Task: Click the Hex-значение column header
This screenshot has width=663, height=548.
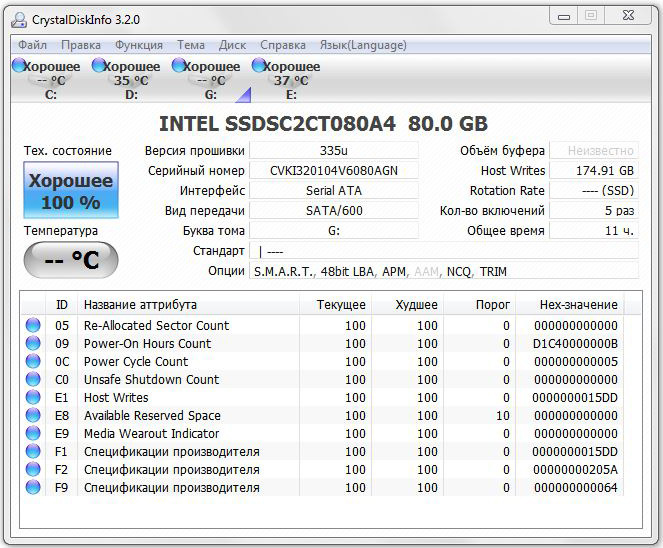Action: pos(570,305)
